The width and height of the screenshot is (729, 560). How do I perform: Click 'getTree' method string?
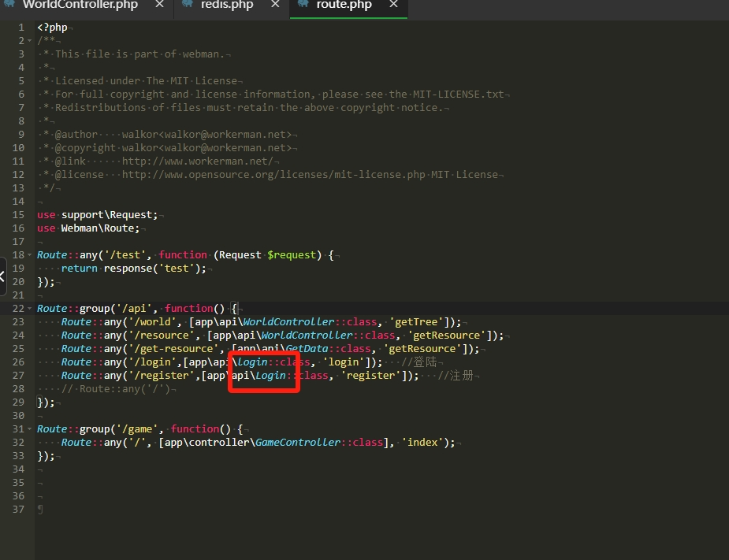[416, 322]
